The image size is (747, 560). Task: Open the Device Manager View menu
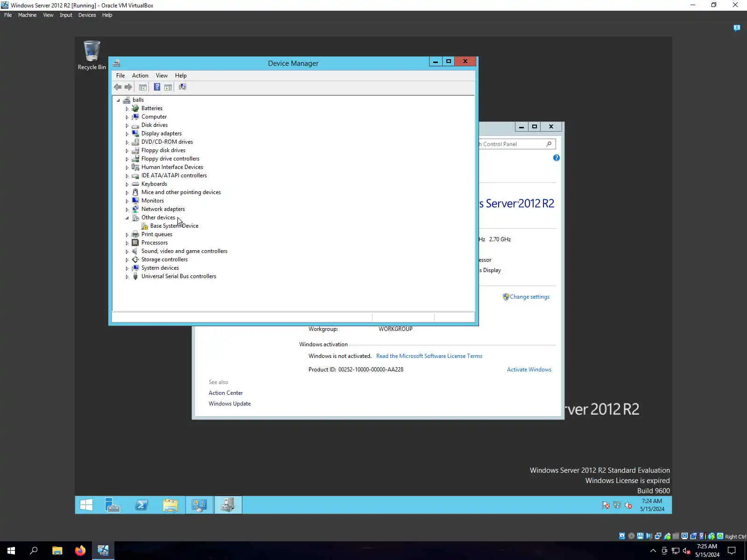[x=162, y=76]
